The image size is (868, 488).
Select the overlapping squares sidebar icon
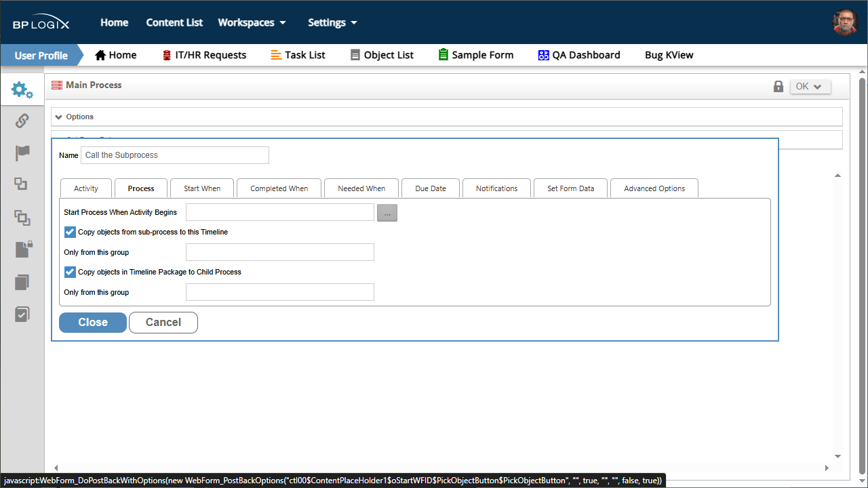(x=22, y=218)
